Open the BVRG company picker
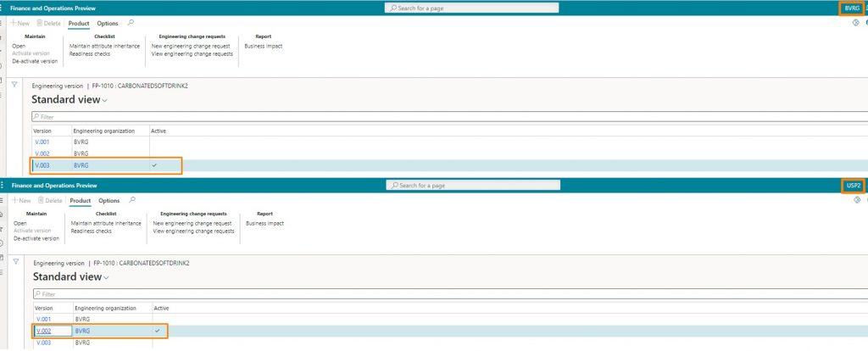 click(851, 8)
